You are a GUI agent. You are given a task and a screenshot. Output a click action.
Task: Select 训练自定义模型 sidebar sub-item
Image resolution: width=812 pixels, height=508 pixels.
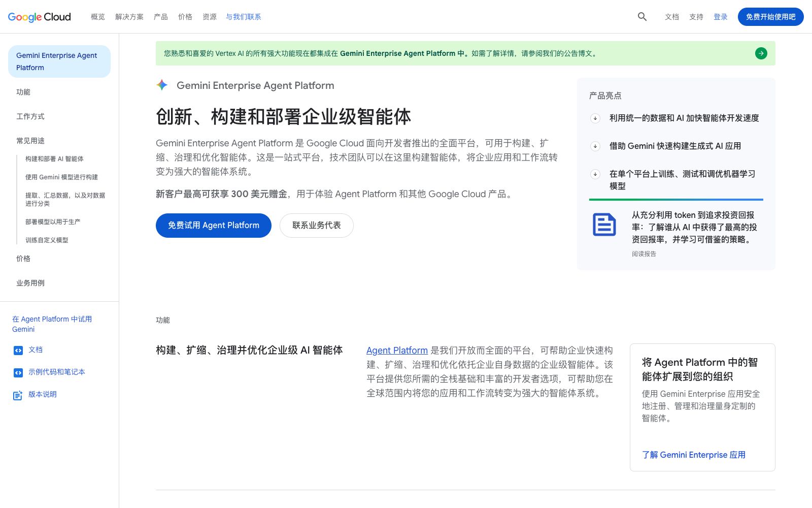coord(47,240)
